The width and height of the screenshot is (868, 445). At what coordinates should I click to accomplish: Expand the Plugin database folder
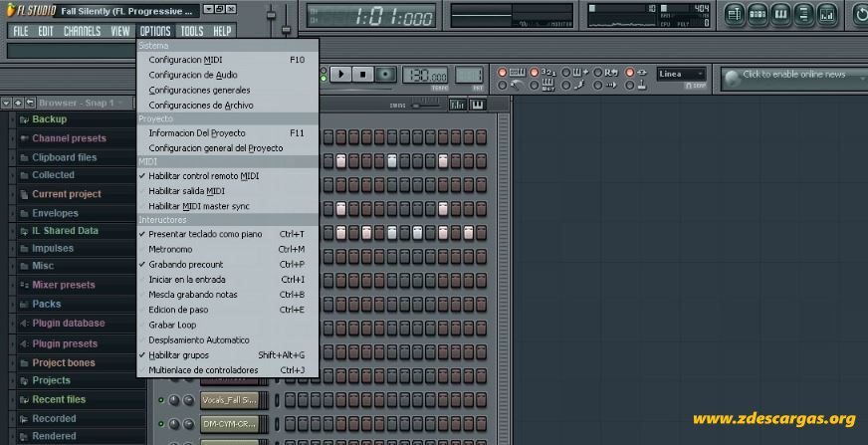[x=68, y=323]
